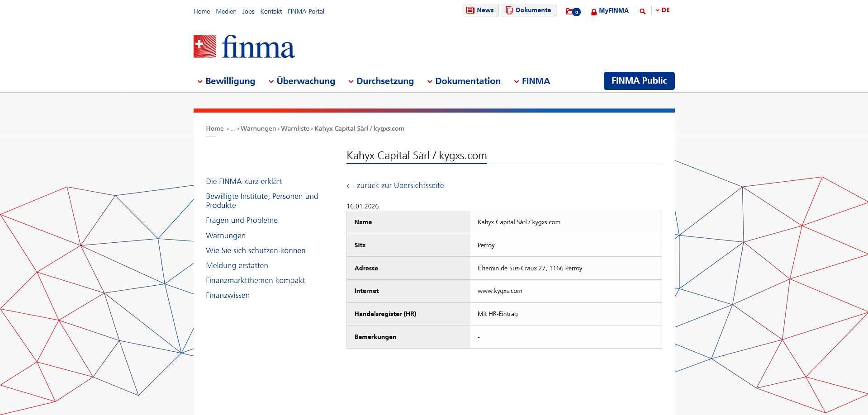The width and height of the screenshot is (868, 415).
Task: Click the Perroy value in Sitz row
Action: click(486, 245)
